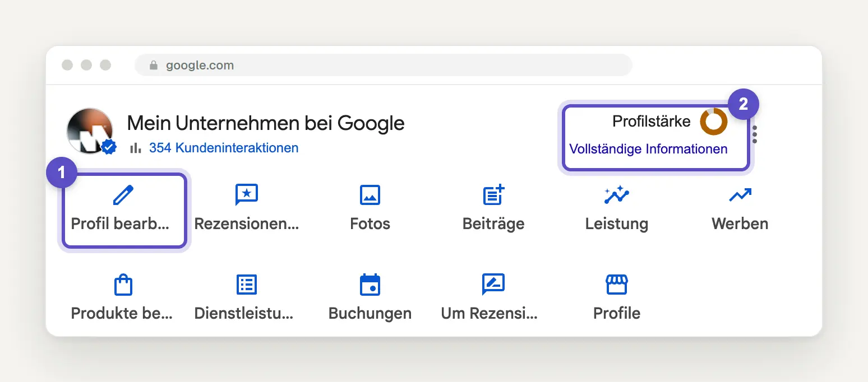Screen dimensions: 868x382
Task: Click the Fotos label
Action: click(370, 224)
